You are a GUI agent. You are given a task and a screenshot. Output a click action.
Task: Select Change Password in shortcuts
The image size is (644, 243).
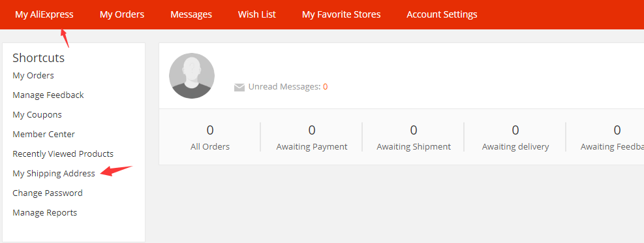coord(48,193)
